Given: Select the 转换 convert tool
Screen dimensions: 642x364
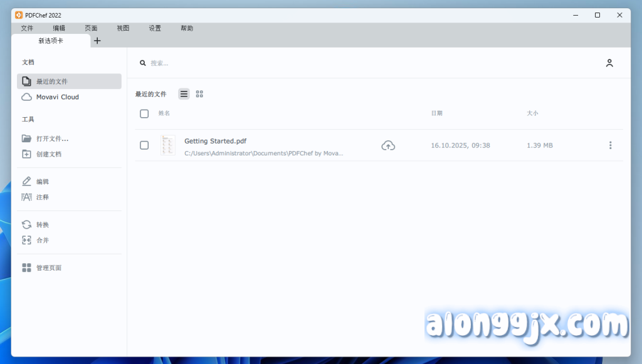Looking at the screenshot, I should [42, 225].
